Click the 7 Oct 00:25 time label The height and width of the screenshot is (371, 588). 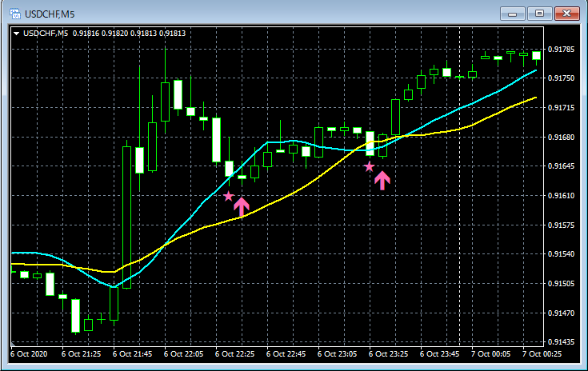(x=542, y=353)
